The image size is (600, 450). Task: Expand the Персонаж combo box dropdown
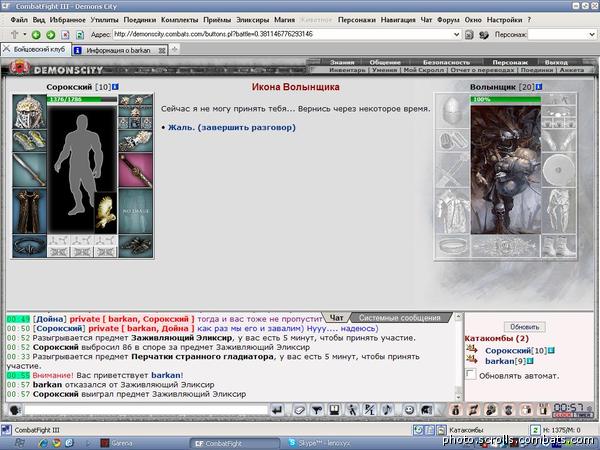591,34
